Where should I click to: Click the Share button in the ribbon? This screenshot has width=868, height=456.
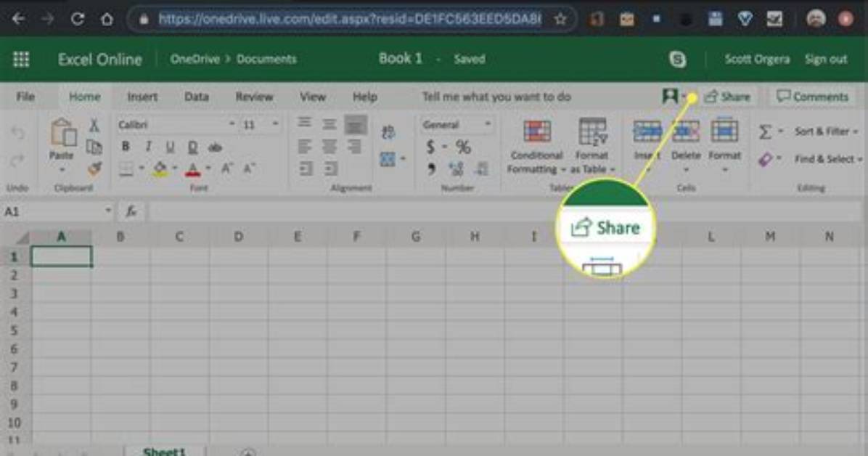727,97
